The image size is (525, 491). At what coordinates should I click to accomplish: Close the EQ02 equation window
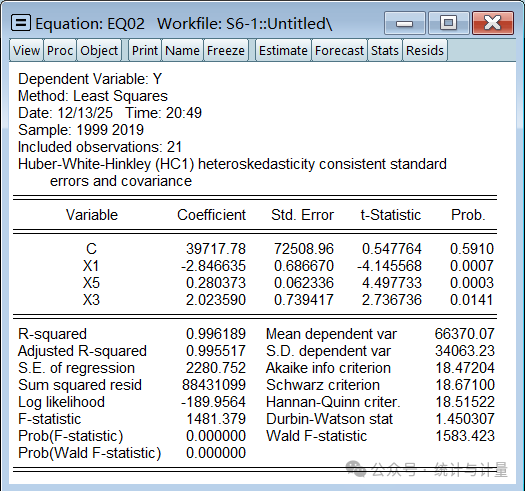click(x=493, y=23)
